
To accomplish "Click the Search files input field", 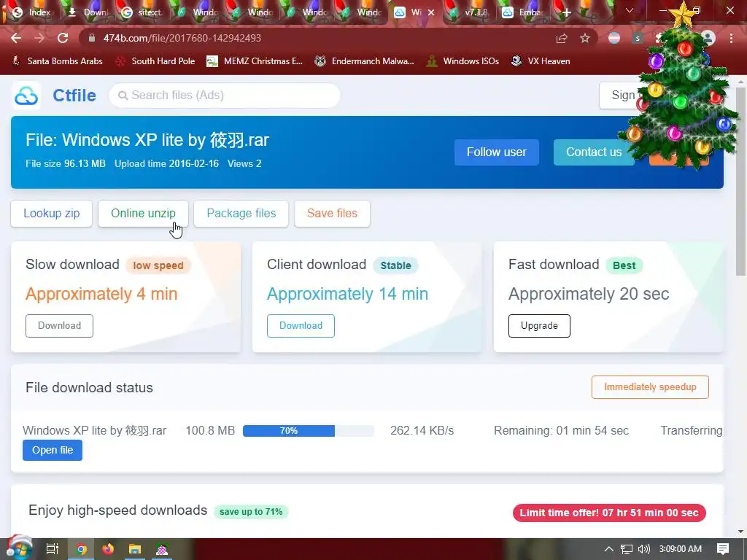I will 225,96.
